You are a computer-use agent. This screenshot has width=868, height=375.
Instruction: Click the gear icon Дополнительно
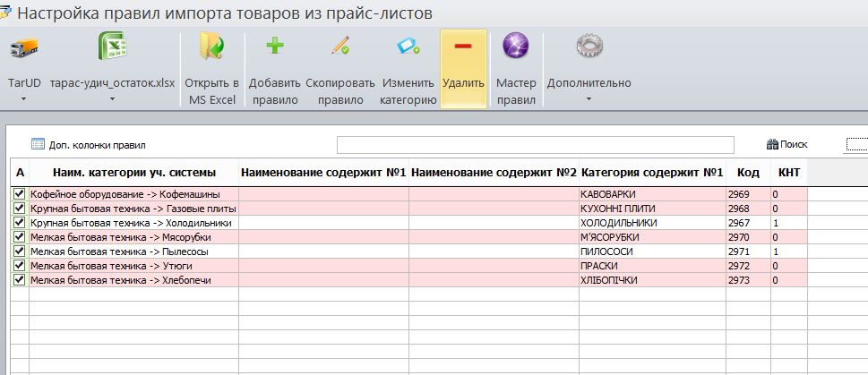point(589,47)
